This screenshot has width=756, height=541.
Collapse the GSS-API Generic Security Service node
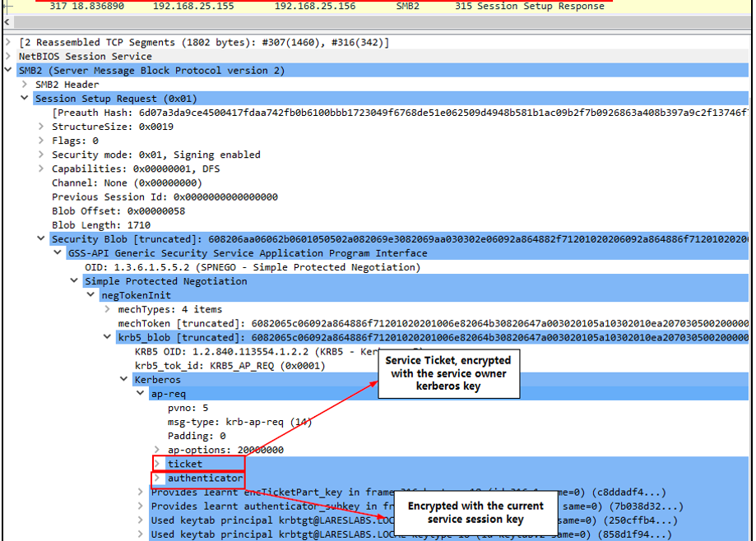58,253
